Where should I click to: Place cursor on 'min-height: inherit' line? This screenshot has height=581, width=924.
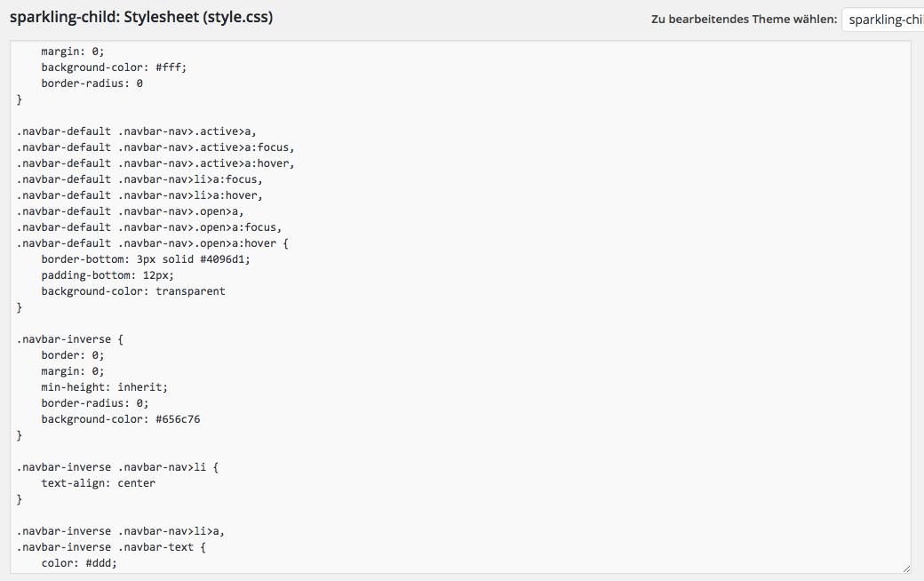coord(104,387)
